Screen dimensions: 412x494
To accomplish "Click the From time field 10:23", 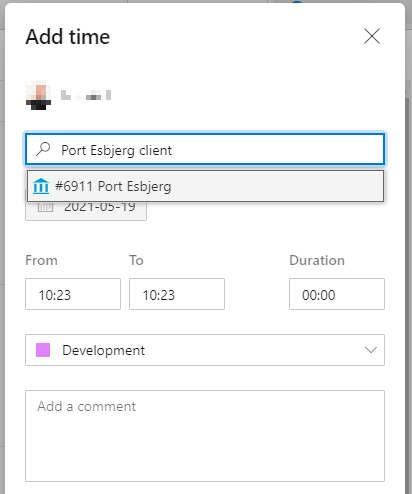I will (x=73, y=294).
